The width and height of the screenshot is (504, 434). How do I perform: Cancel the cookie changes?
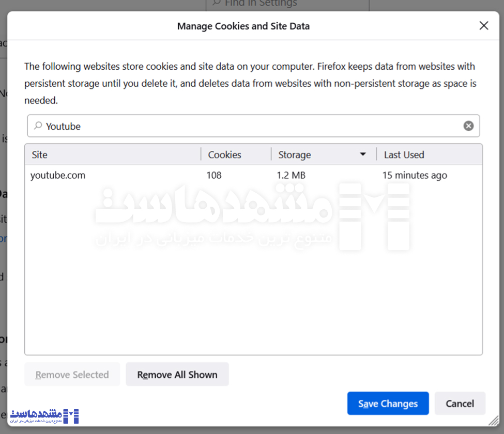coord(460,404)
